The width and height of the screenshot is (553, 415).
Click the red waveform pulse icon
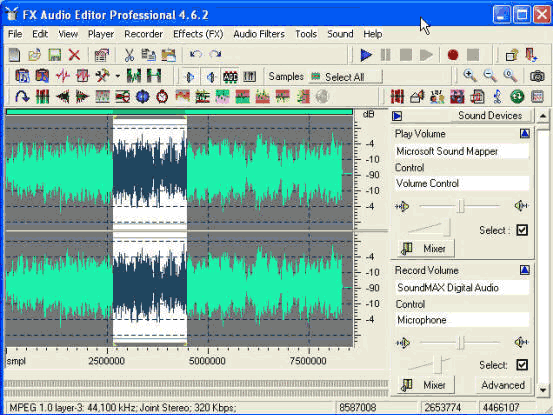point(63,76)
